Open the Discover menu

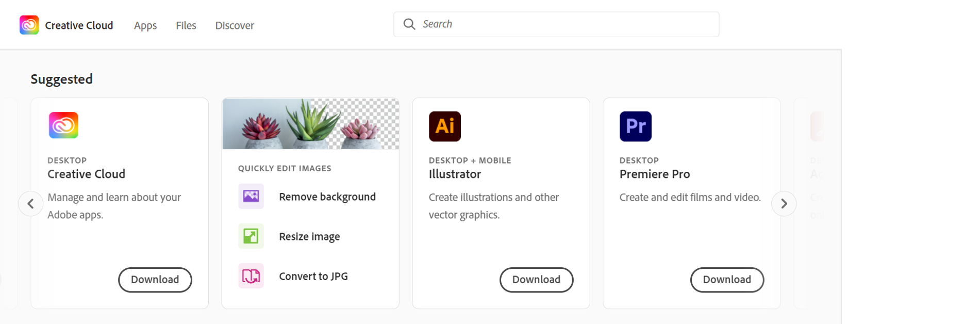coord(235,25)
